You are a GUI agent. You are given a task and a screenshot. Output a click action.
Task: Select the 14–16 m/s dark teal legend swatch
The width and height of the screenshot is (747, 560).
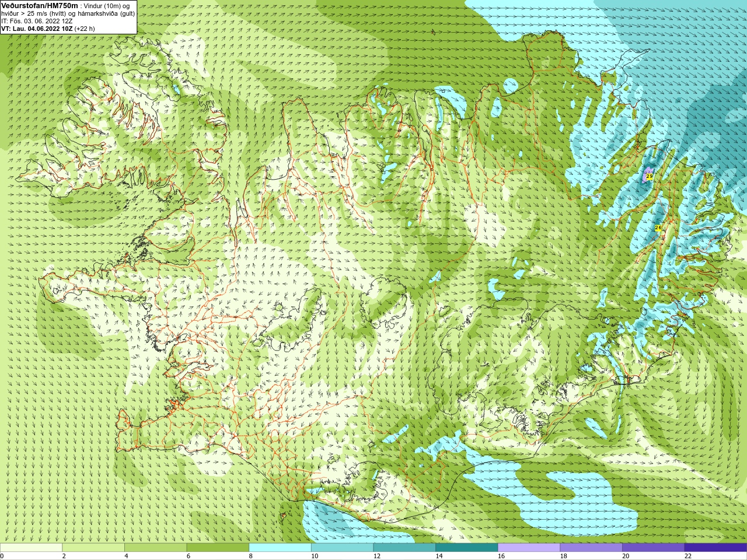(467, 548)
